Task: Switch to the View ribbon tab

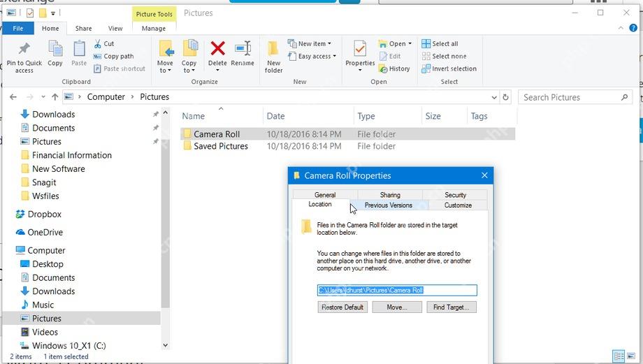Action: tap(115, 28)
